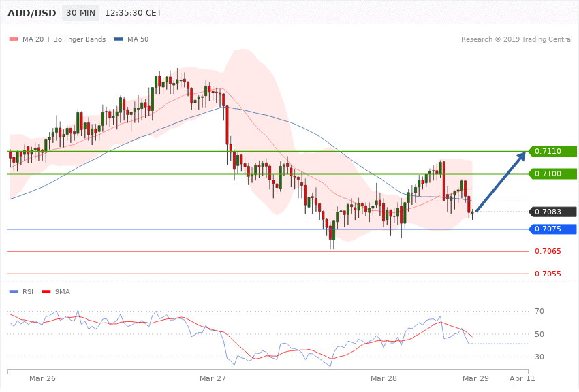This screenshot has height=392, width=579.
Task: Click the RSI 70 axis value
Action: (x=539, y=312)
